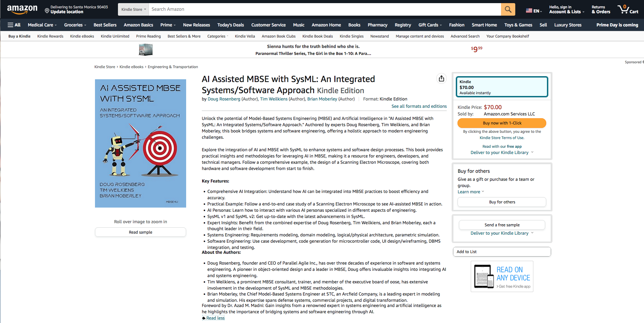
Task: Click the Read on any device banner
Action: [502, 277]
